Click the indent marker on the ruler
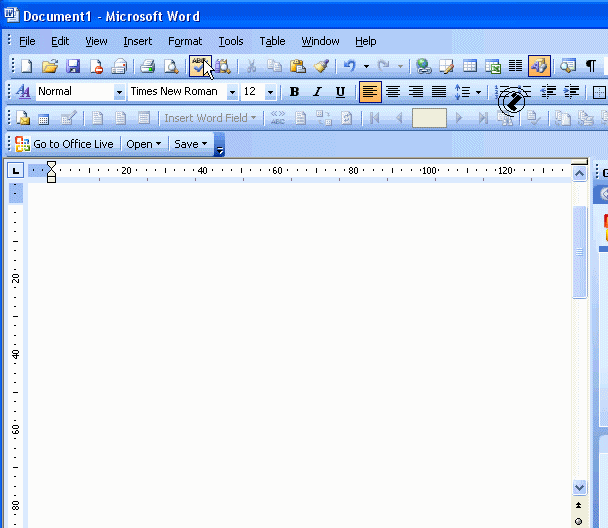The height and width of the screenshot is (528, 608). coord(51,172)
